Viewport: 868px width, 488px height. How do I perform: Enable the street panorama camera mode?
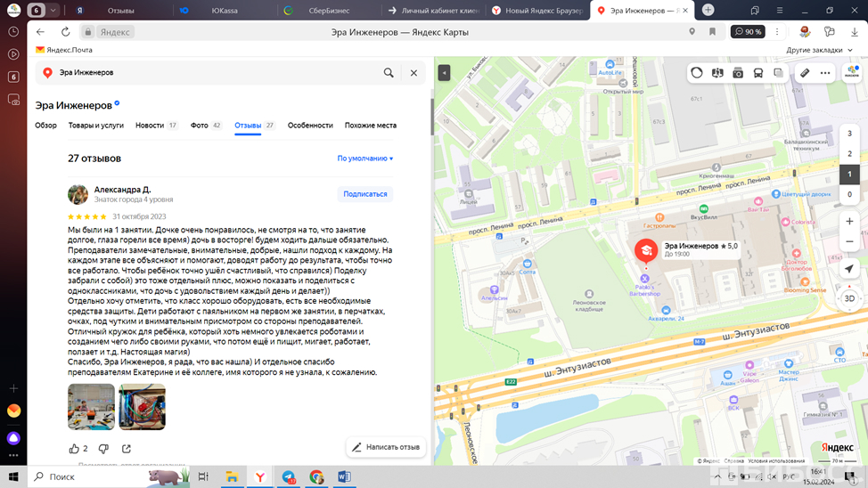pyautogui.click(x=738, y=73)
